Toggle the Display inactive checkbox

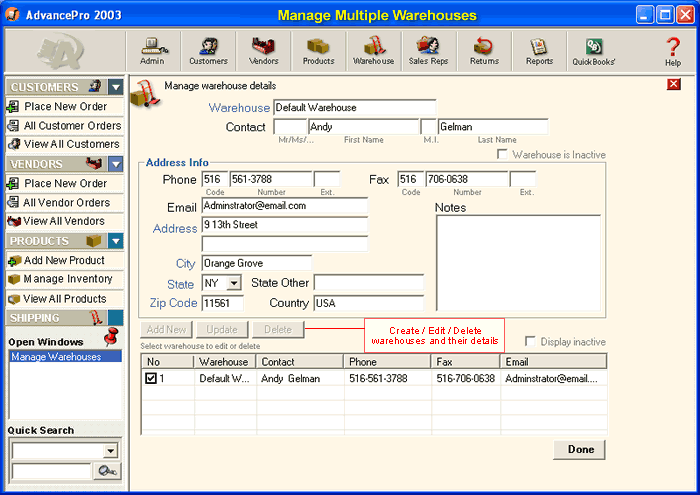tap(530, 341)
